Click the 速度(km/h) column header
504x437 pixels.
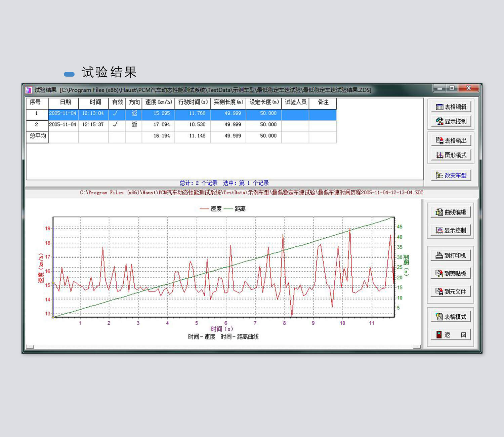point(158,102)
